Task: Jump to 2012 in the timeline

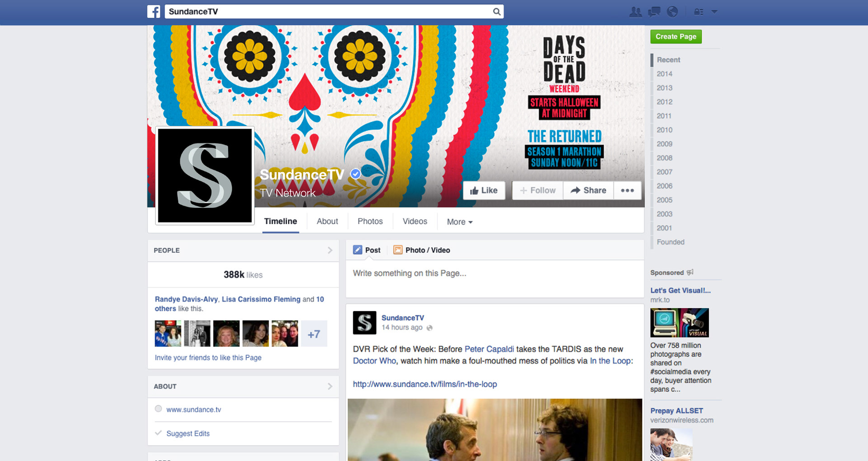Action: (x=665, y=102)
